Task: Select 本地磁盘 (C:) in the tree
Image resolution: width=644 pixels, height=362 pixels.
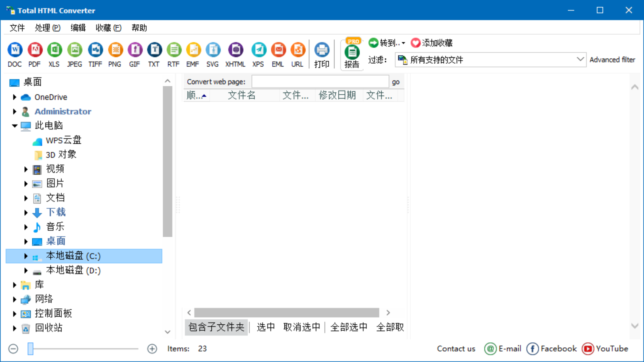Action: coord(84,256)
